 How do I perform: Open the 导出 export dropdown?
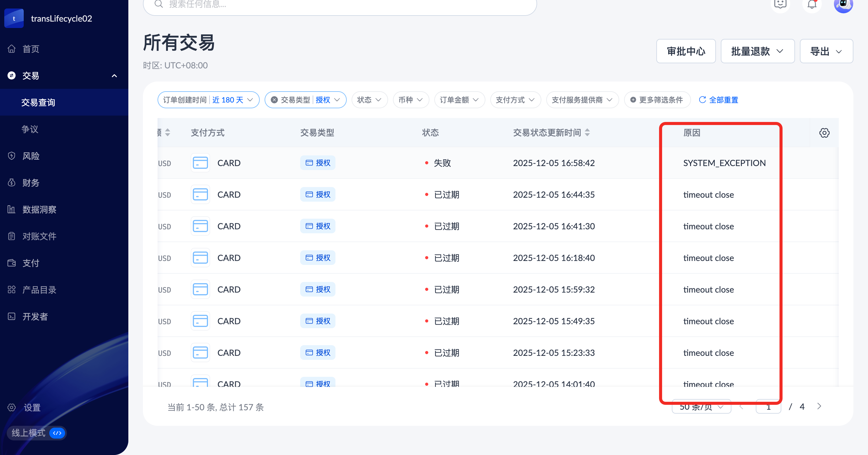coord(826,51)
